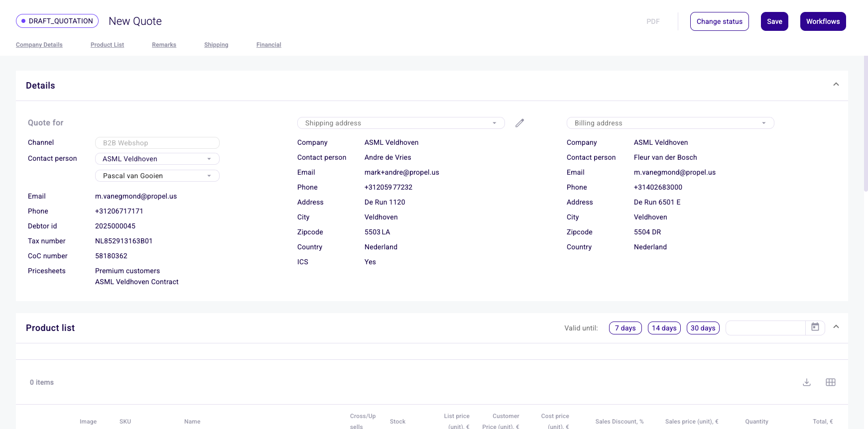Click the Sales Discount, % column header

tap(620, 422)
